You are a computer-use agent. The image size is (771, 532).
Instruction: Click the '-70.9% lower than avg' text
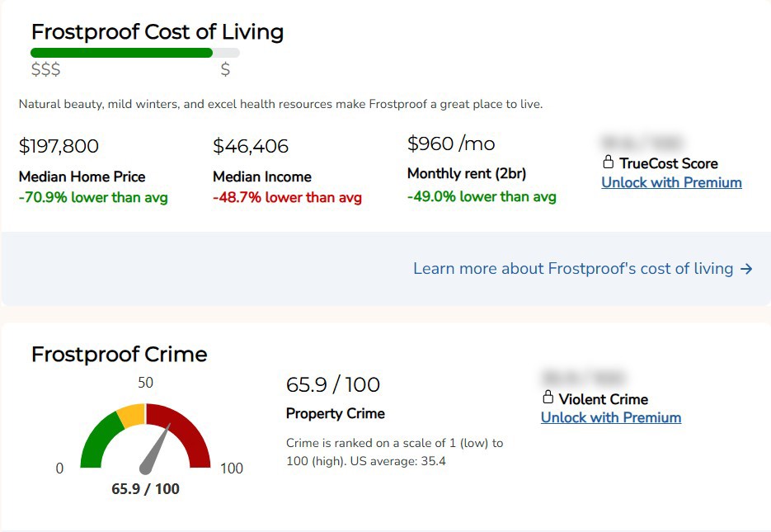tap(93, 198)
